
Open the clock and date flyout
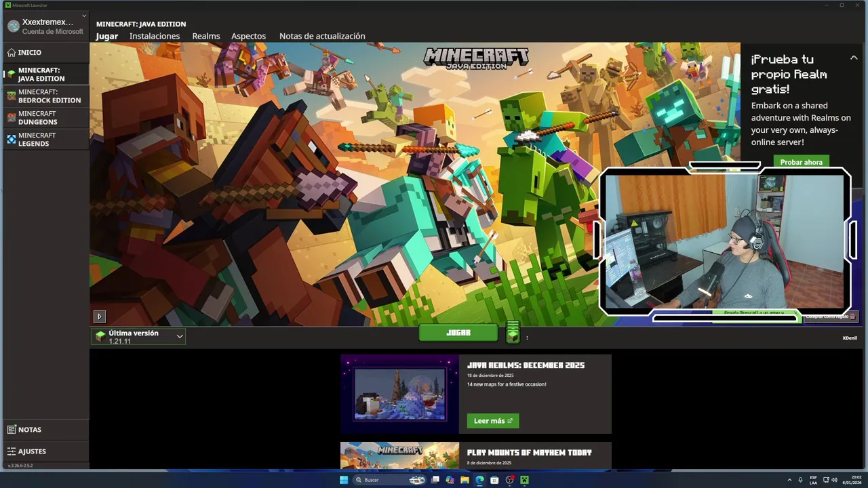coord(851,480)
